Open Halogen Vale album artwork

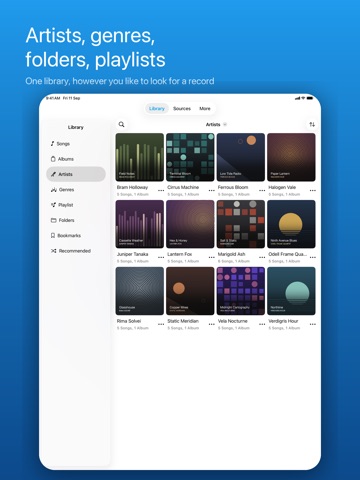(x=291, y=157)
